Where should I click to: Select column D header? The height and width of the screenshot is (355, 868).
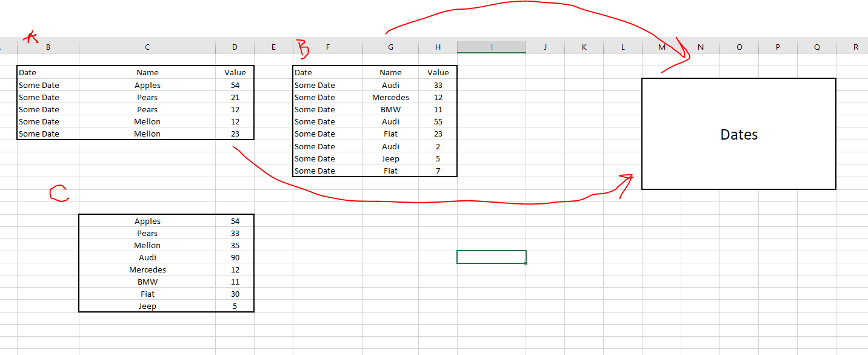coord(235,47)
